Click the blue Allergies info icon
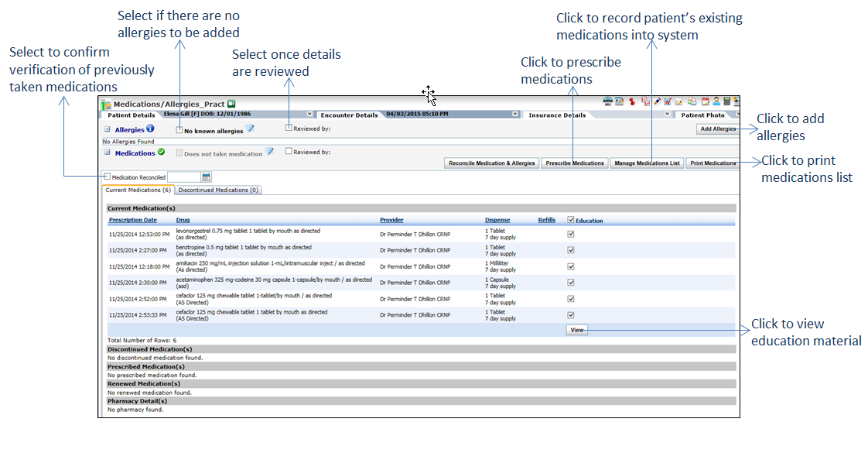The image size is (868, 453). click(x=150, y=129)
